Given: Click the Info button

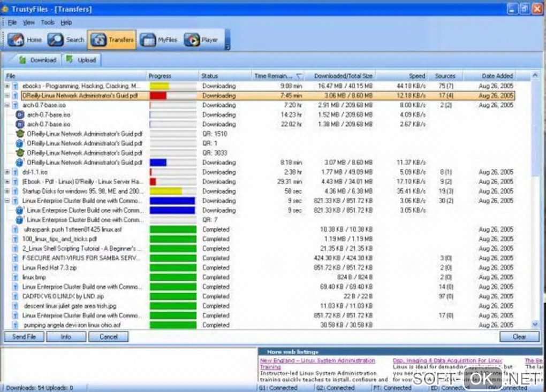Looking at the screenshot, I should tap(66, 337).
